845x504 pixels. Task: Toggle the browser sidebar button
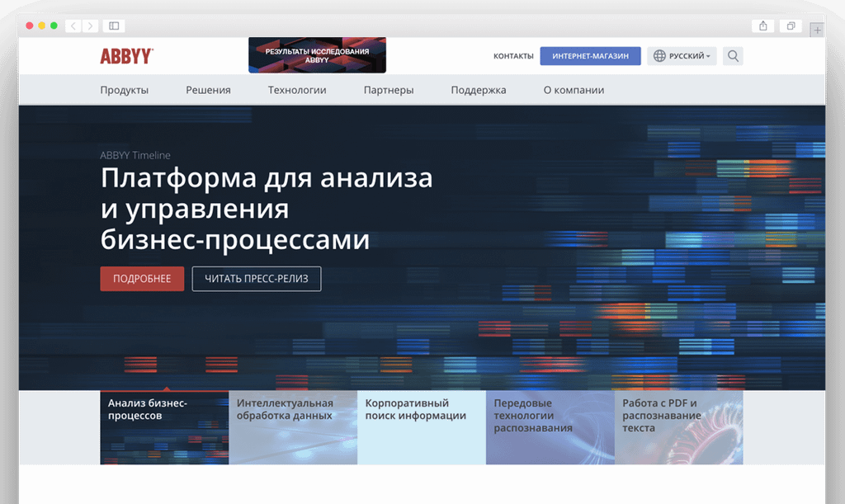pos(114,26)
